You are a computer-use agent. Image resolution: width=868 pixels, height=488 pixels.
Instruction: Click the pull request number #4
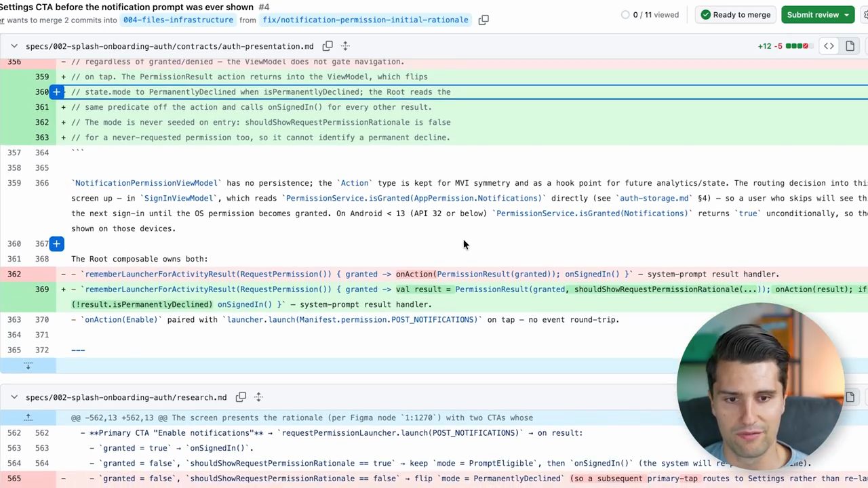264,7
